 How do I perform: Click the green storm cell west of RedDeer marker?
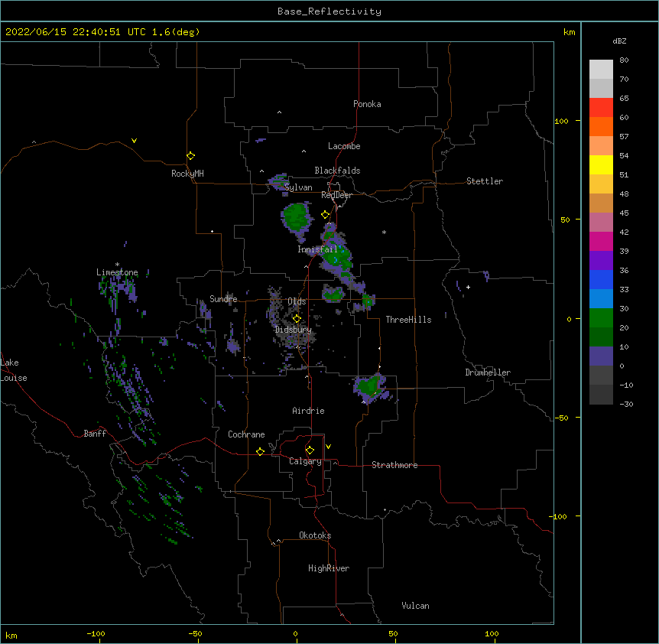click(297, 218)
